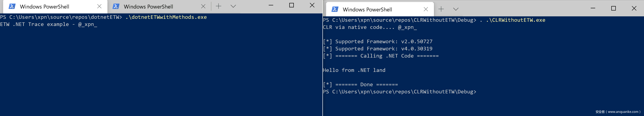Select the Windows PowerShell tab in right window
Viewport: 644px width, 116px height.
tap(367, 9)
